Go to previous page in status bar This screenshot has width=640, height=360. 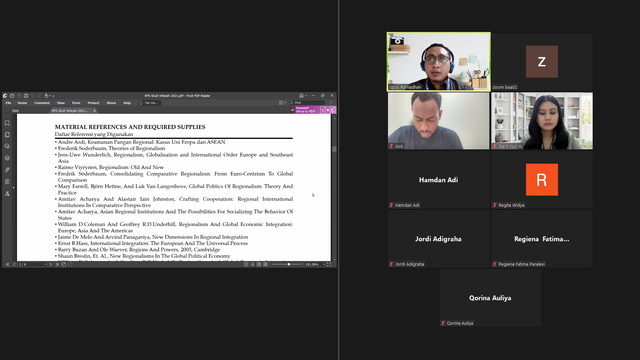pyautogui.click(x=14, y=264)
